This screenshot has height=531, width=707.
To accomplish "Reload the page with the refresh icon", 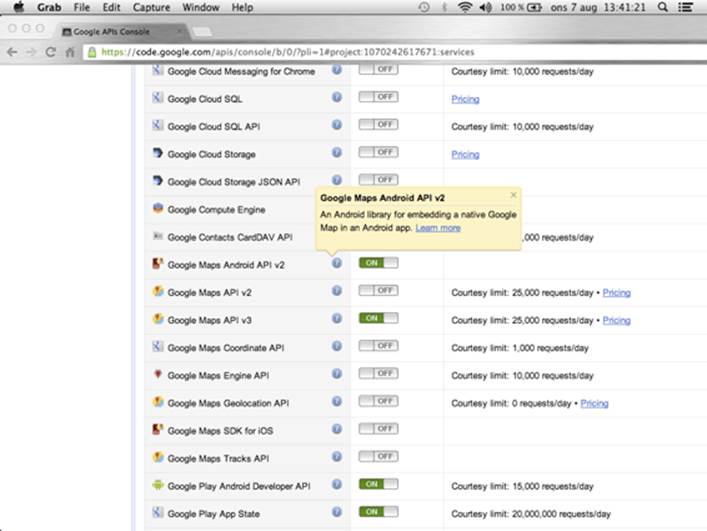I will tap(50, 52).
